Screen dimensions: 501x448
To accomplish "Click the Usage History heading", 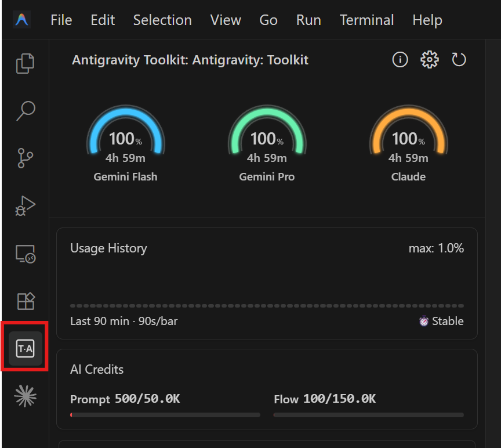I will click(x=108, y=248).
